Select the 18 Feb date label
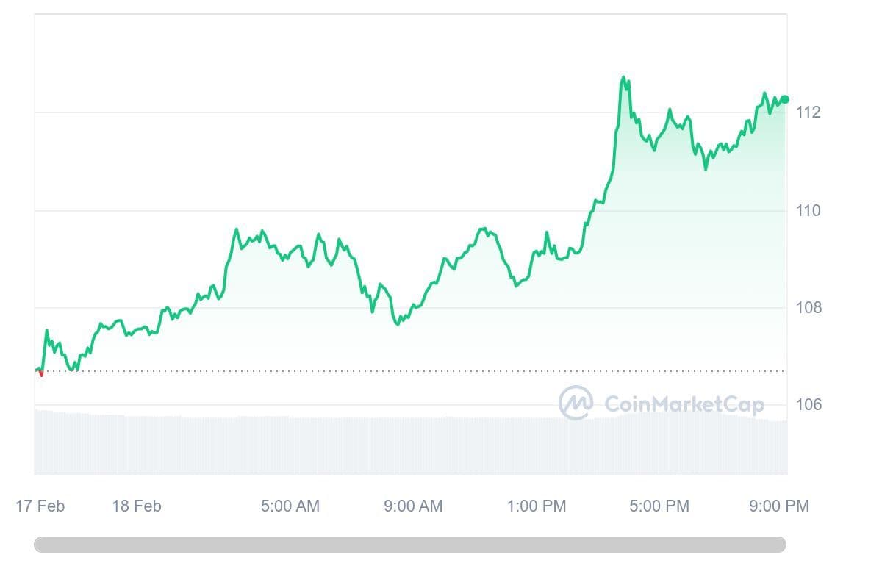This screenshot has height=588, width=882. 136,506
